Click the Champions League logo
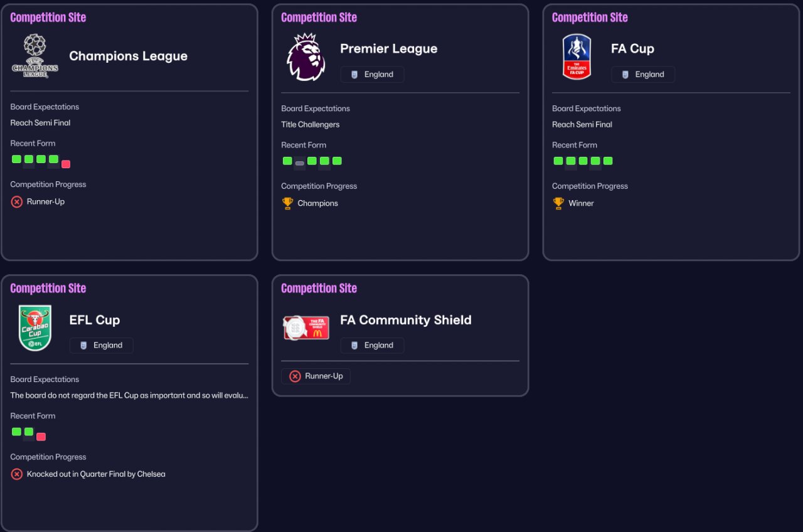This screenshot has height=532, width=803. 35,56
